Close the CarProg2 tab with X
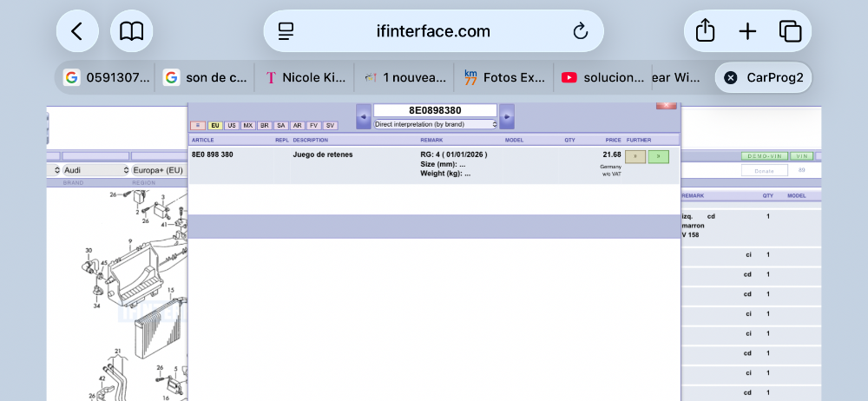This screenshot has height=401, width=868. [731, 77]
